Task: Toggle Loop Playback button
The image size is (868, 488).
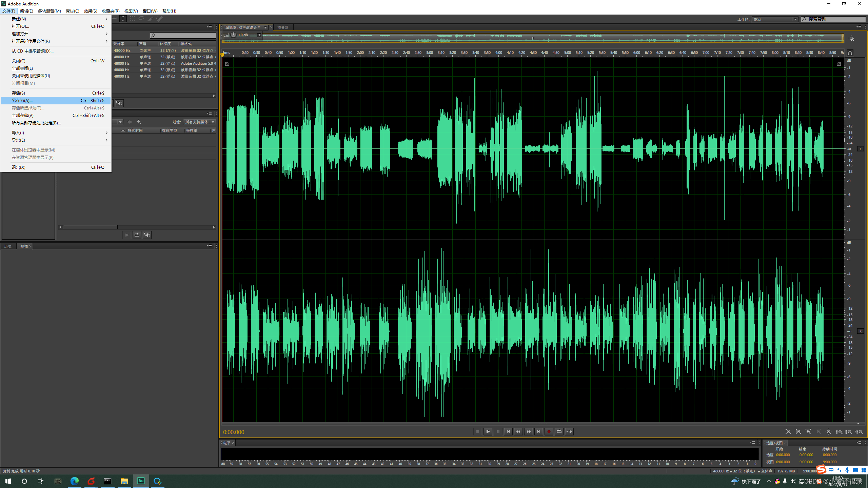Action: pos(559,431)
